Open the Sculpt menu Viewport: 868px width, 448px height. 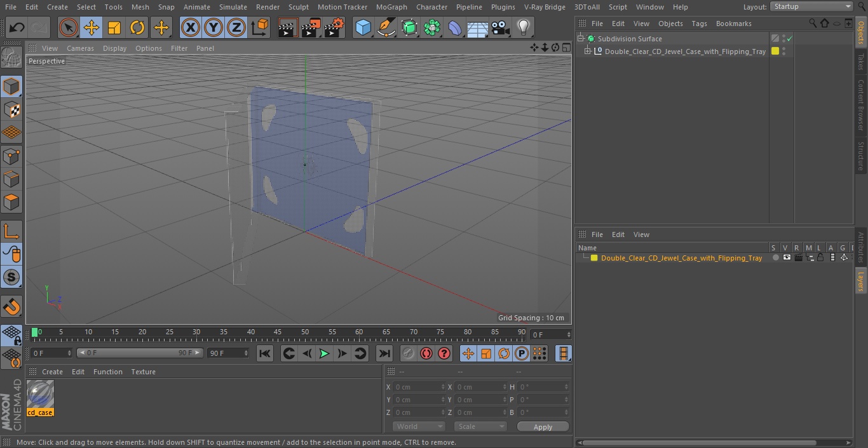[298, 7]
